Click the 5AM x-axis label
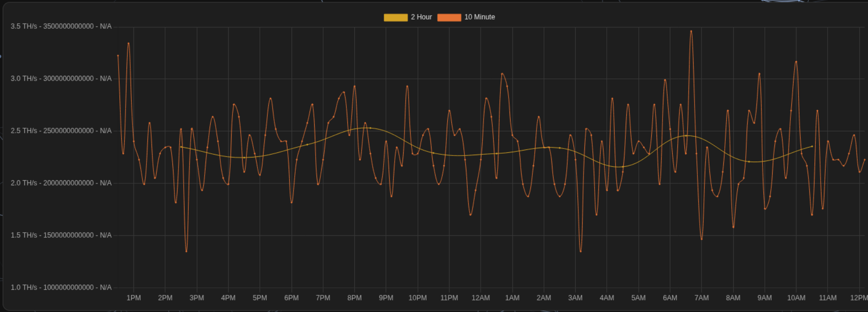The width and height of the screenshot is (868, 312). (x=638, y=298)
